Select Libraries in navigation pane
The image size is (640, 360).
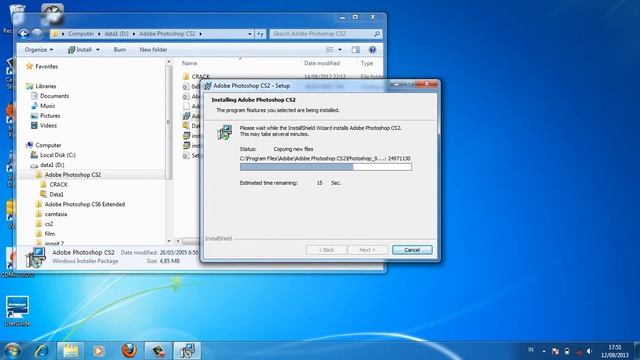click(x=45, y=86)
